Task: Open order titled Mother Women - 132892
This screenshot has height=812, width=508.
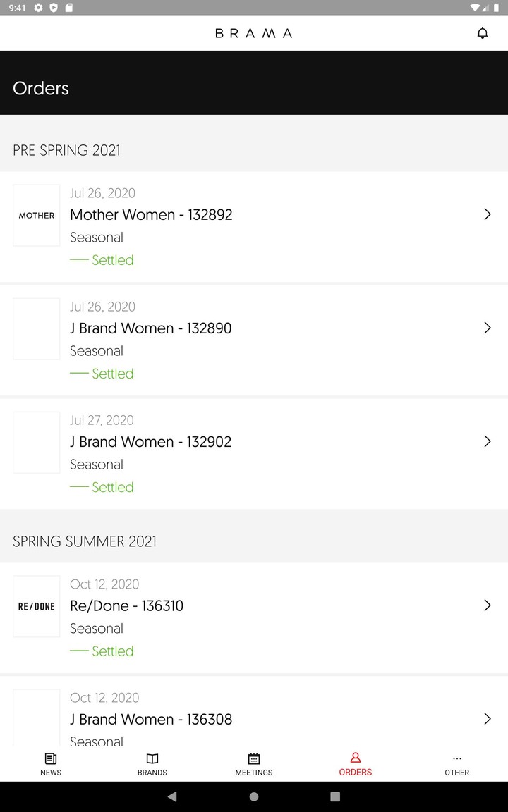Action: [151, 215]
